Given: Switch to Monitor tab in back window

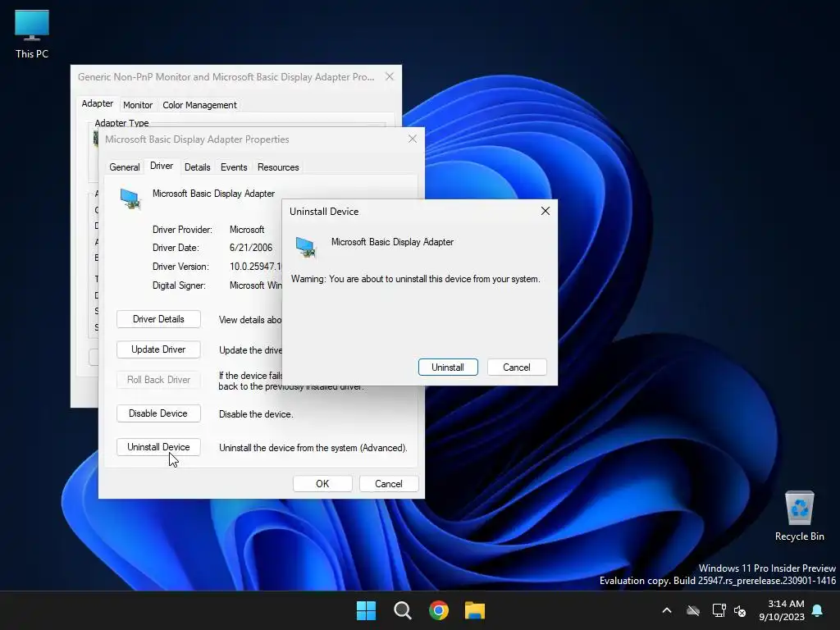Looking at the screenshot, I should (138, 105).
